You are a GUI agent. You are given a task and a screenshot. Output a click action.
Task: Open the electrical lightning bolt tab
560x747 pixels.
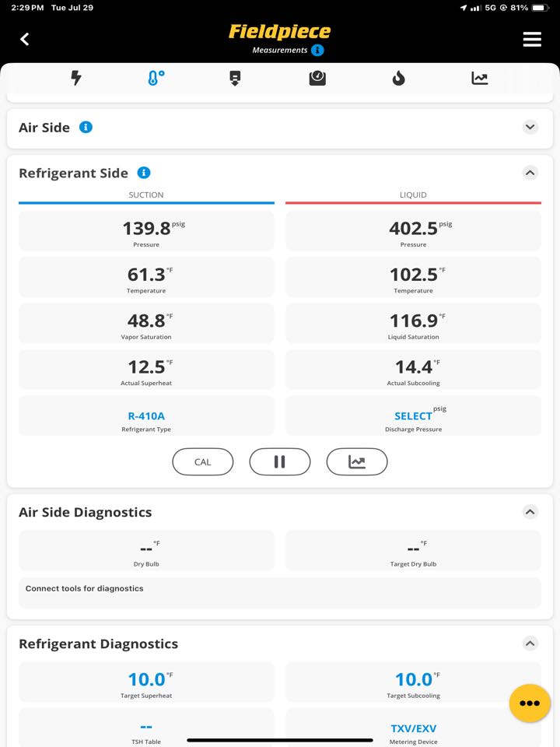pos(75,78)
